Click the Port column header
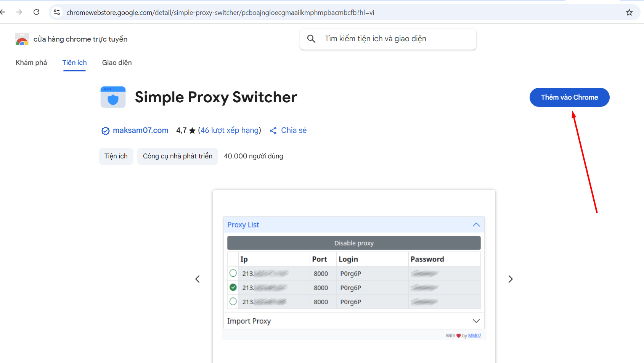644x363 pixels. click(x=320, y=259)
